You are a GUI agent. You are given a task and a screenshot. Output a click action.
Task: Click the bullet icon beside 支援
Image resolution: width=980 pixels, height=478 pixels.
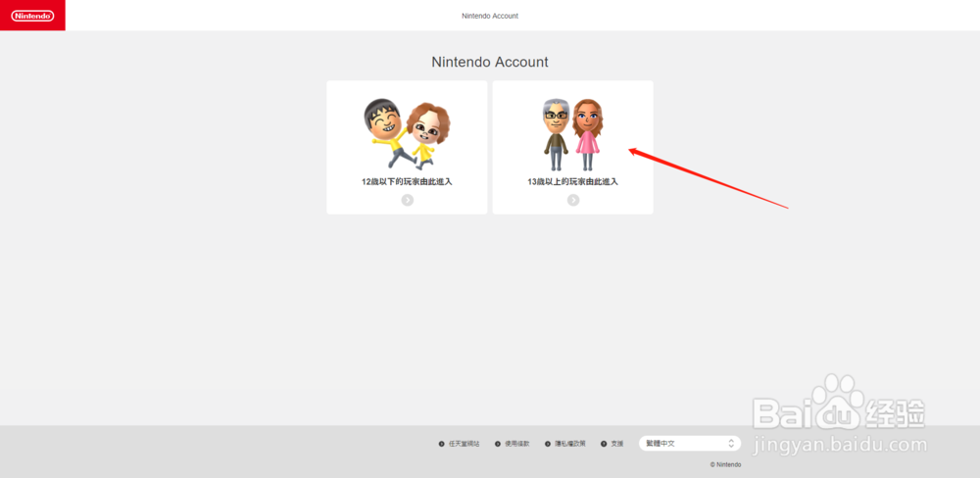pyautogui.click(x=604, y=444)
